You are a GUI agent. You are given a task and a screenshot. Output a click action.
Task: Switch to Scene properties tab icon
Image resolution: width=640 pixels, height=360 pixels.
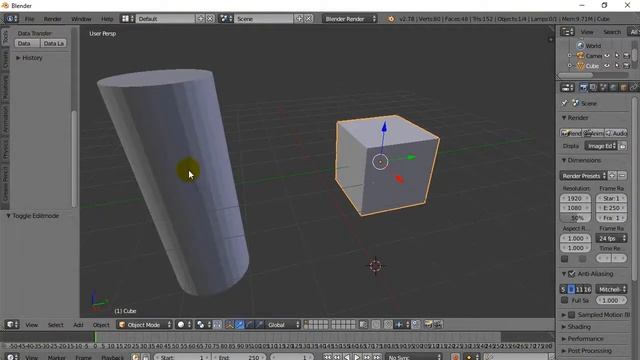pos(603,87)
